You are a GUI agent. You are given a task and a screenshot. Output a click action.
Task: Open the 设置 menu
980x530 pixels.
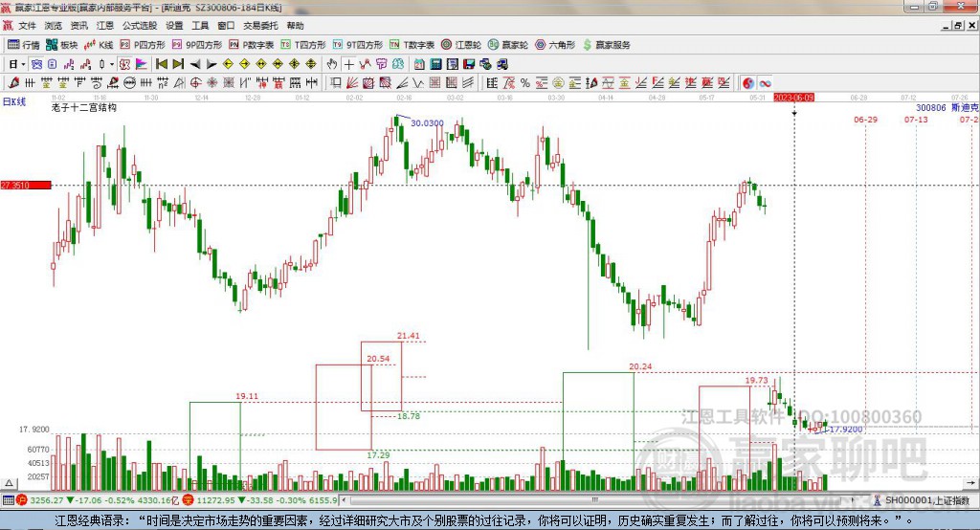(x=174, y=26)
